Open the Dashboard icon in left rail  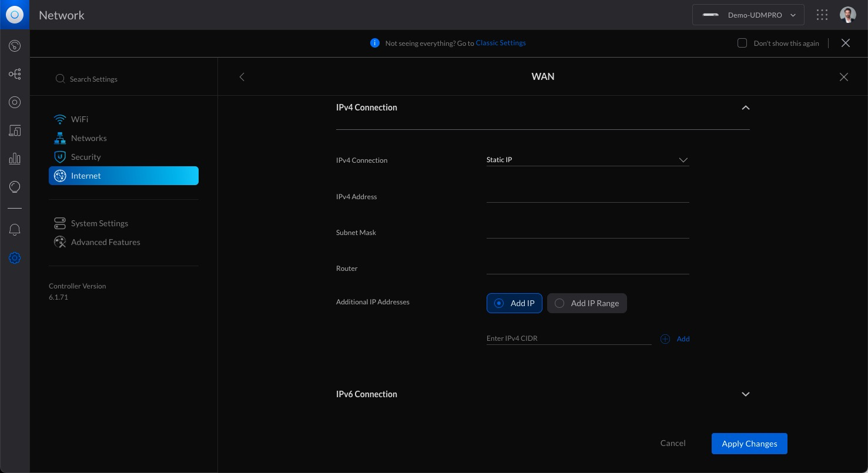(15, 46)
